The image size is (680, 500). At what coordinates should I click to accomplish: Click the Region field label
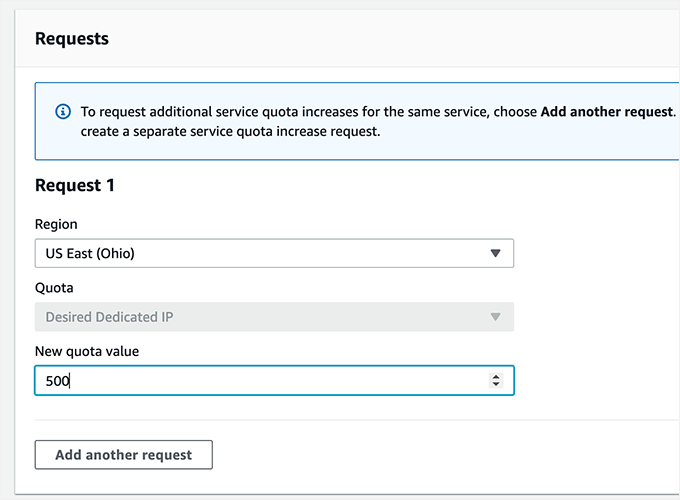click(x=56, y=224)
